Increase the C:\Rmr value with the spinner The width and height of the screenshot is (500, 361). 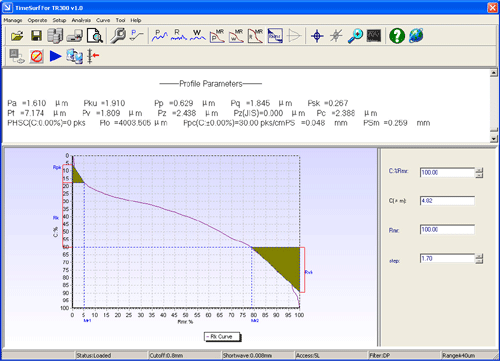click(x=479, y=170)
